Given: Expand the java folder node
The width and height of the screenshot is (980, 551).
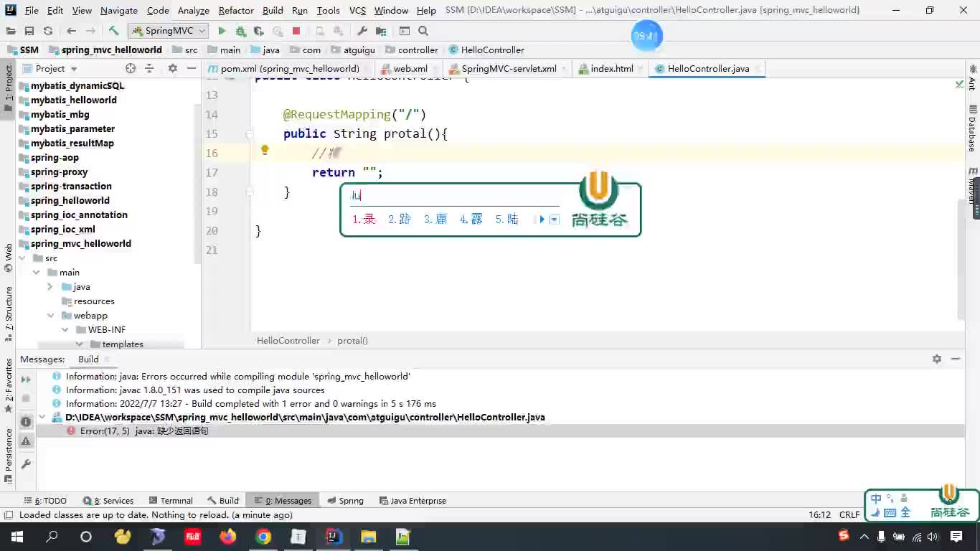Looking at the screenshot, I should click(50, 287).
